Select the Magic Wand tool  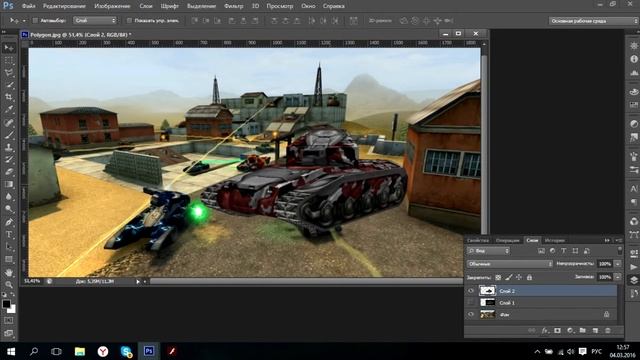(9, 85)
